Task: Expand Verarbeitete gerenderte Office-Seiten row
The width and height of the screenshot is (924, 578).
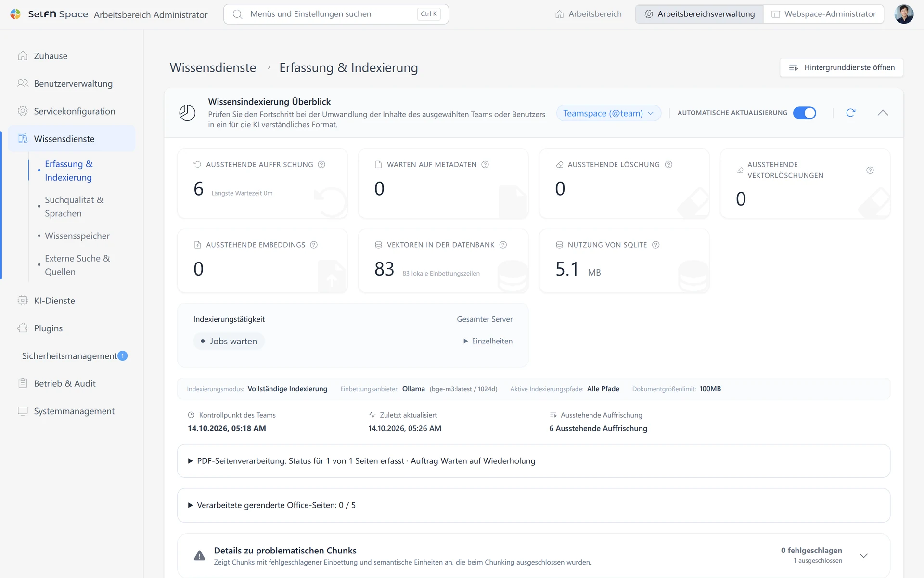Action: tap(534, 505)
